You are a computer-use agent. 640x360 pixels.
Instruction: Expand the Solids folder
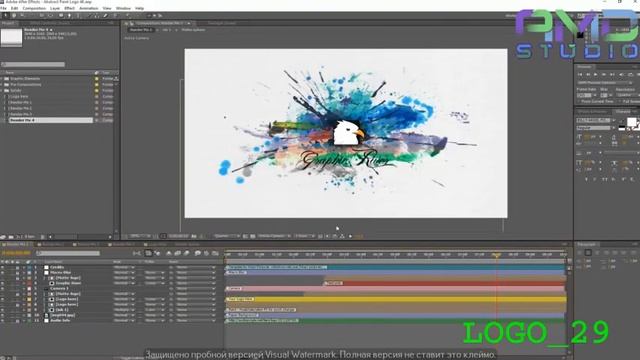tap(2, 91)
